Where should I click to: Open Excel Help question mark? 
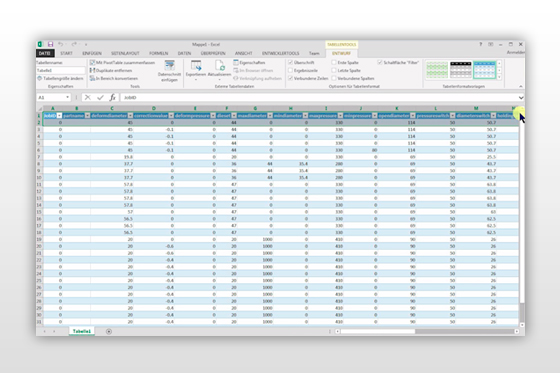coord(481,44)
